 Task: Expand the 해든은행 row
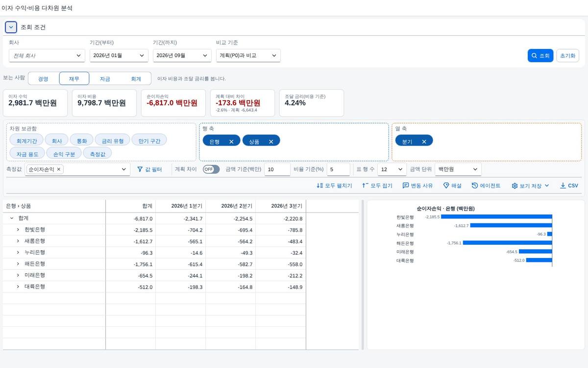pos(18,264)
